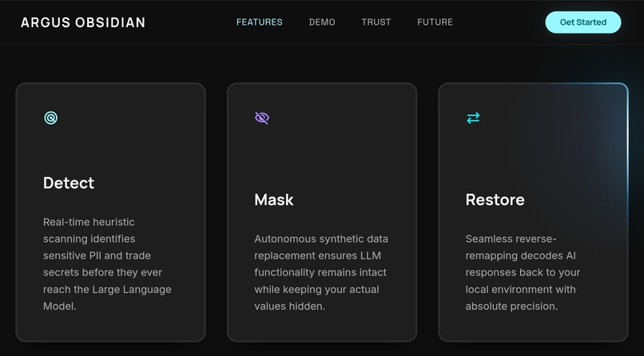Screen dimensions: 644x356
Task: Open the Features nav item
Action: (x=259, y=22)
